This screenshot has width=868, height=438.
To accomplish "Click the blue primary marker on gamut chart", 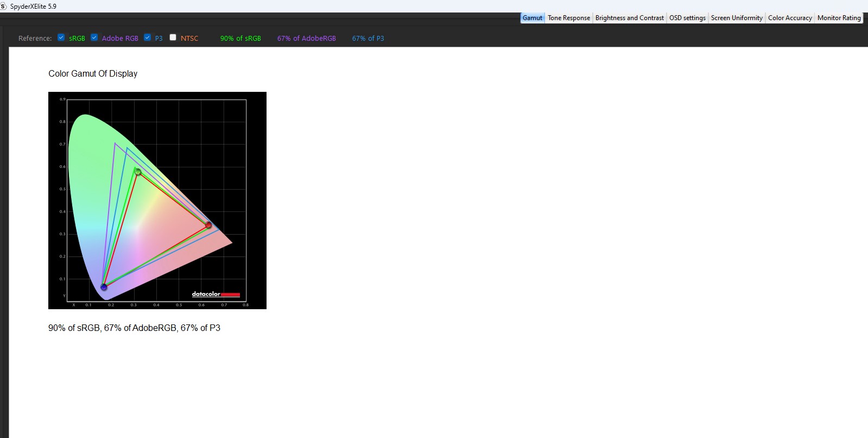I will click(104, 287).
